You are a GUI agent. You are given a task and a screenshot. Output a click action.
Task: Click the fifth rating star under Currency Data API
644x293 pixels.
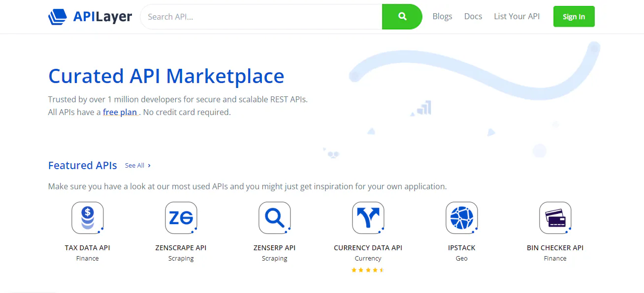coord(383,269)
